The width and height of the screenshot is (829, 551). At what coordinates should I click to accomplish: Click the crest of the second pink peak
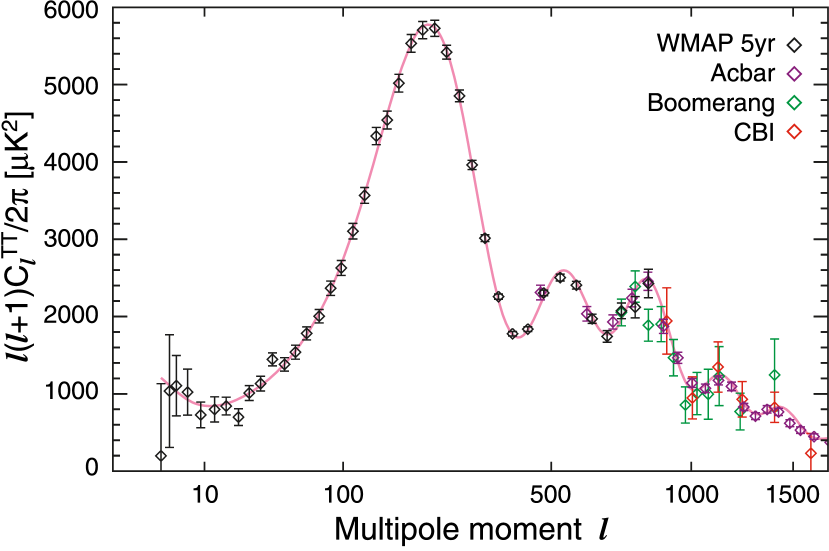(x=563, y=270)
